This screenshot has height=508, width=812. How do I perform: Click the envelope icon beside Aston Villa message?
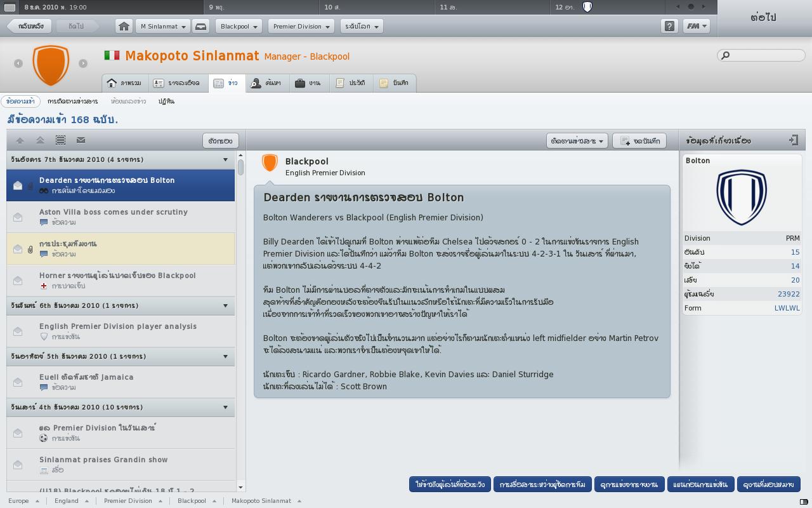tap(18, 217)
